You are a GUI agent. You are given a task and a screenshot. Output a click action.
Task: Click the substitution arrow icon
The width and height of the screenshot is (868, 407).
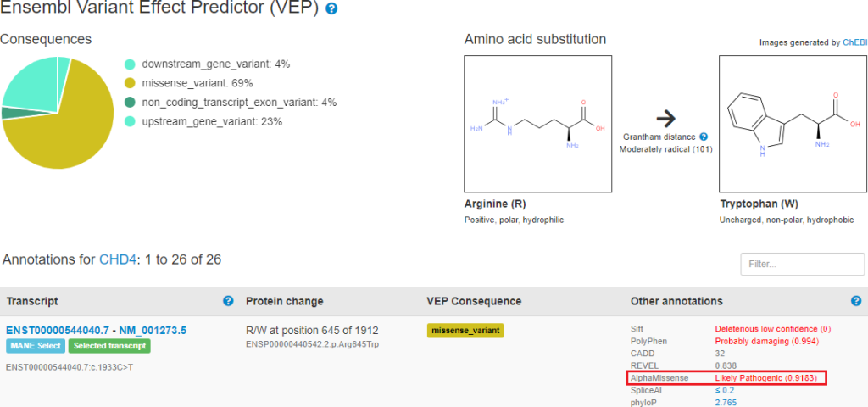pos(668,117)
